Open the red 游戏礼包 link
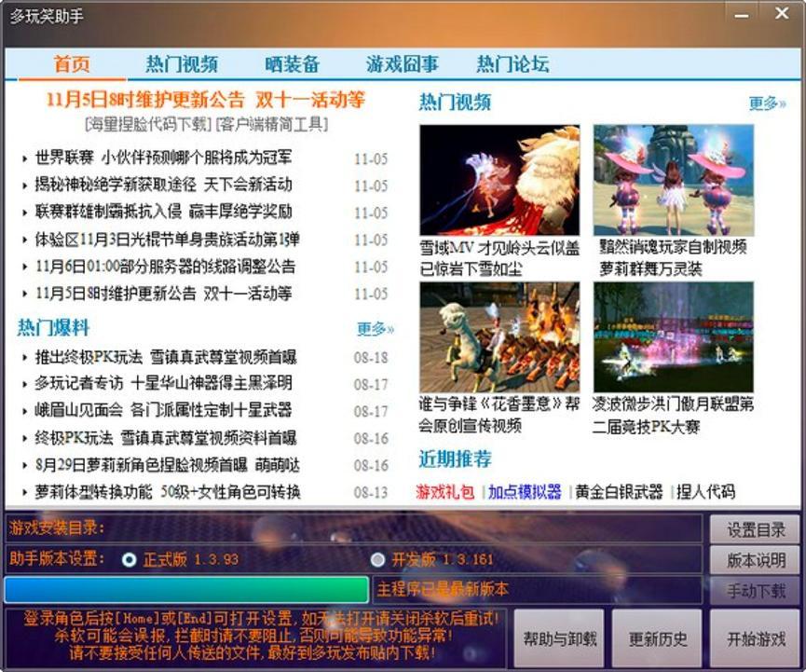 445,492
